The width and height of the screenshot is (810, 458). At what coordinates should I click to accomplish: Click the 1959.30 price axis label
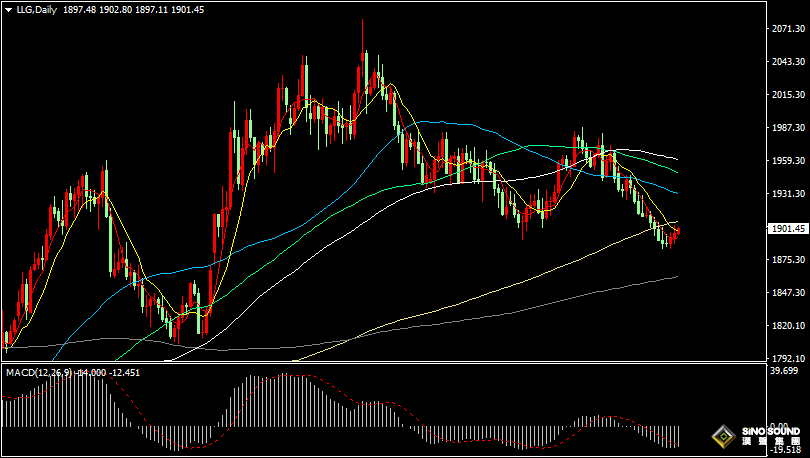point(788,161)
